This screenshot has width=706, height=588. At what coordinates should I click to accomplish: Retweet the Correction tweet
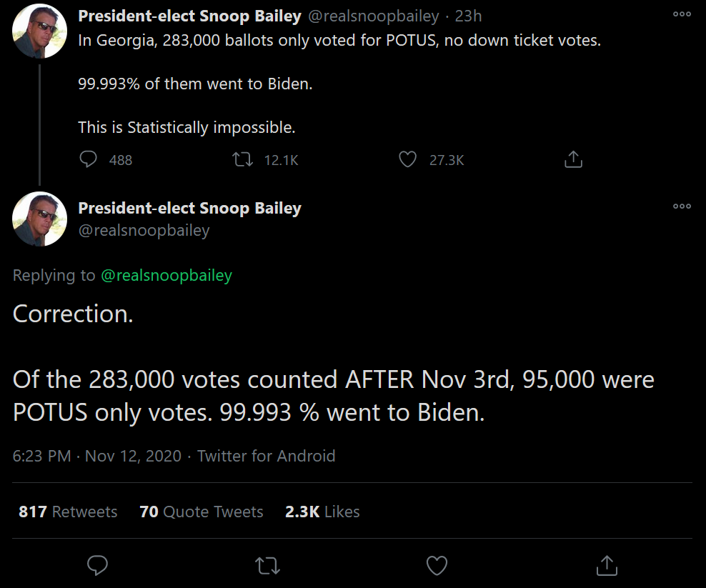click(x=267, y=565)
